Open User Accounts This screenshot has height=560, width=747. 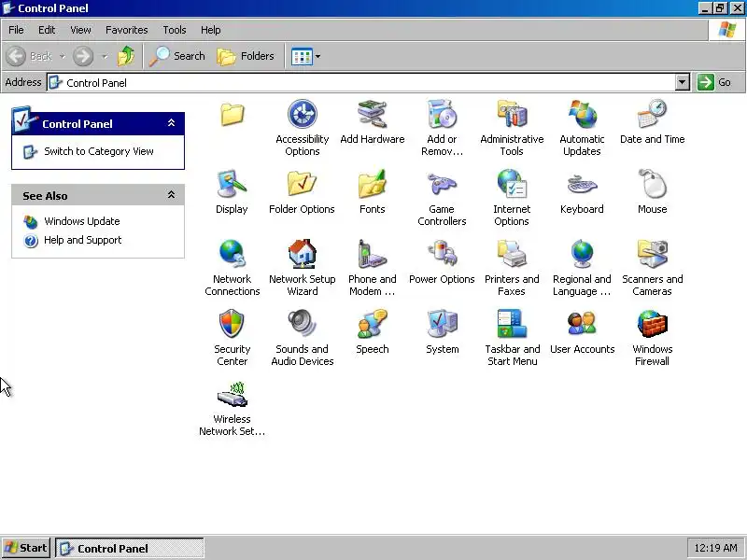point(582,324)
